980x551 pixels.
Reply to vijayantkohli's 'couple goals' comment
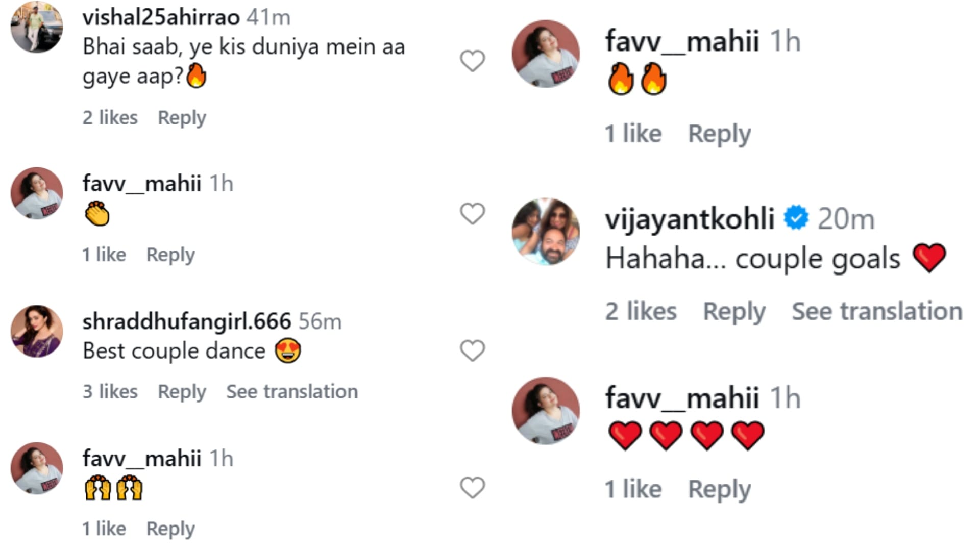point(734,311)
